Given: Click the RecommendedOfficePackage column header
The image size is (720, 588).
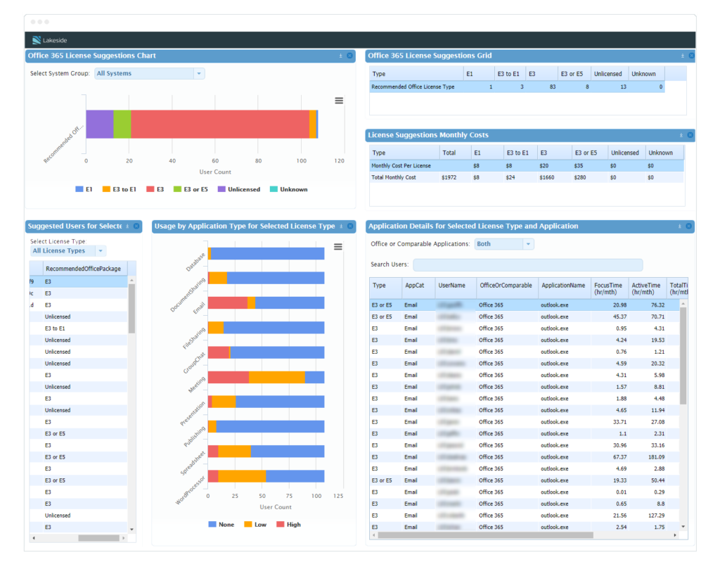Looking at the screenshot, I should pos(83,269).
